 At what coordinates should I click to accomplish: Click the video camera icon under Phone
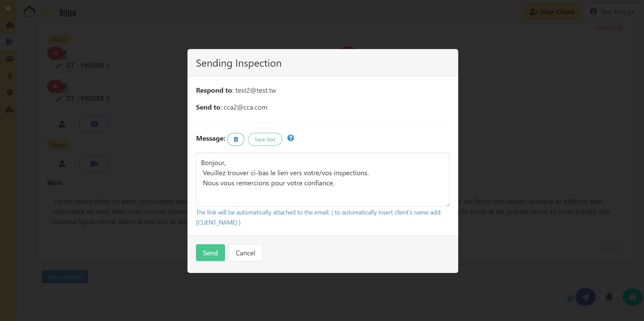[94, 164]
